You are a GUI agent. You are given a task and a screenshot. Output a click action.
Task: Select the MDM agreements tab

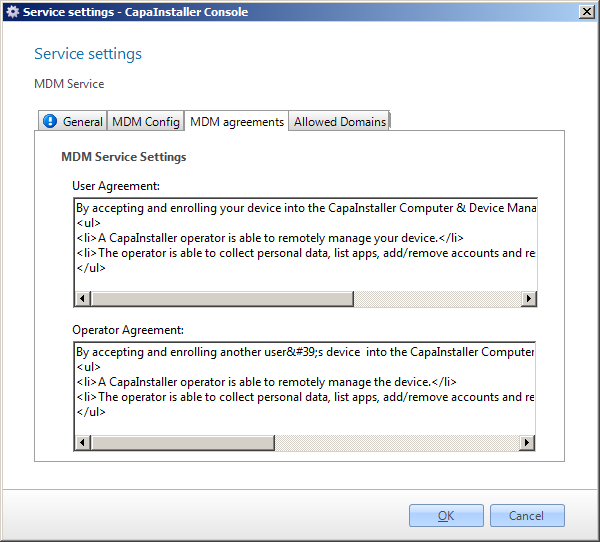(x=236, y=121)
